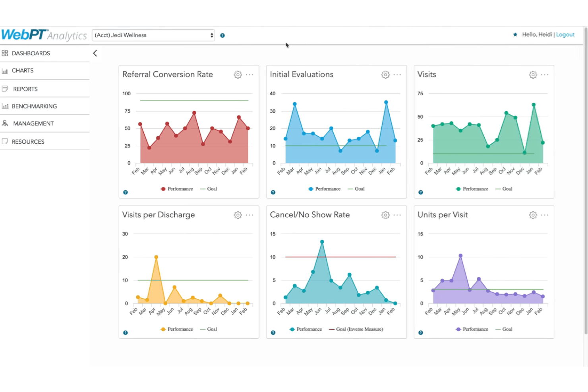Toggle Performance series in Units per Visit legend

(472, 329)
